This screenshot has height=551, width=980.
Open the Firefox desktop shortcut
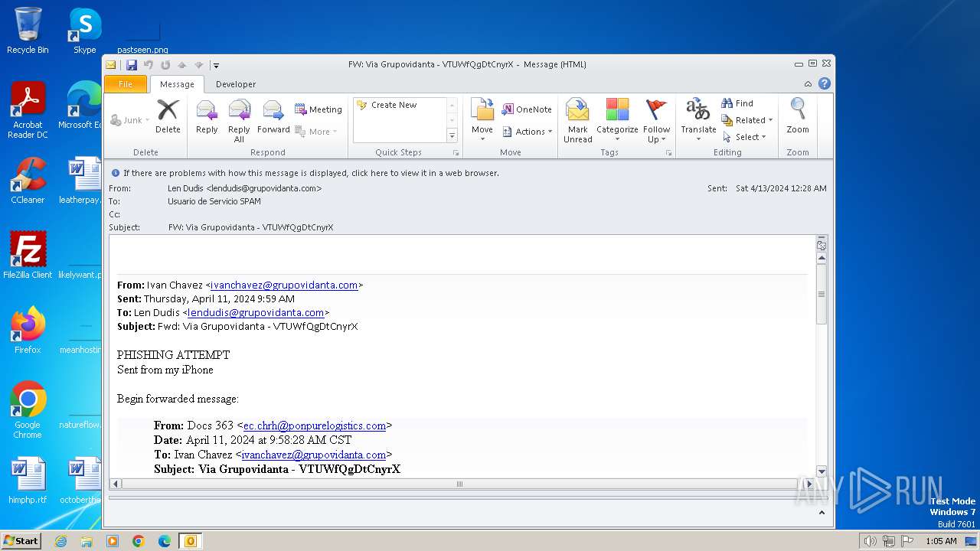click(28, 330)
